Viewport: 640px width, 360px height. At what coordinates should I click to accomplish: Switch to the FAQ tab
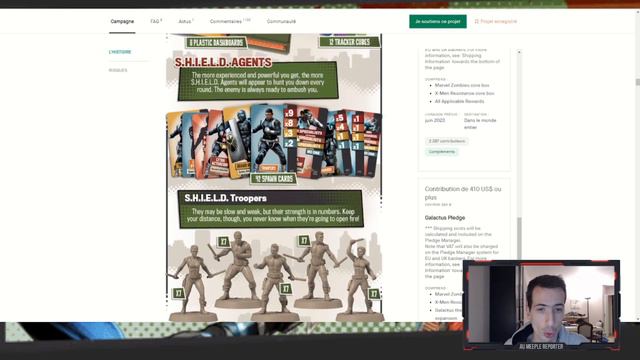[x=156, y=21]
